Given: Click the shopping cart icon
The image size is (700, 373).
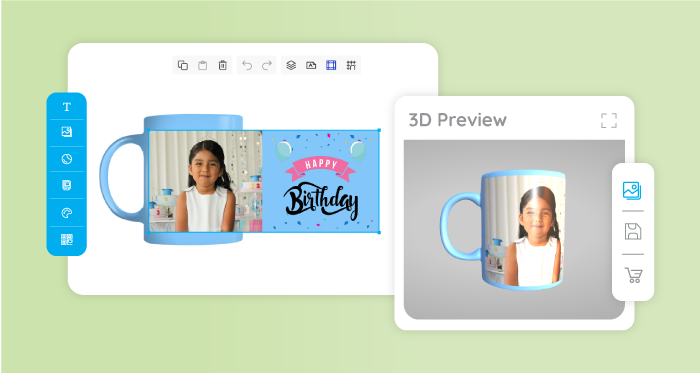Looking at the screenshot, I should pos(633,275).
